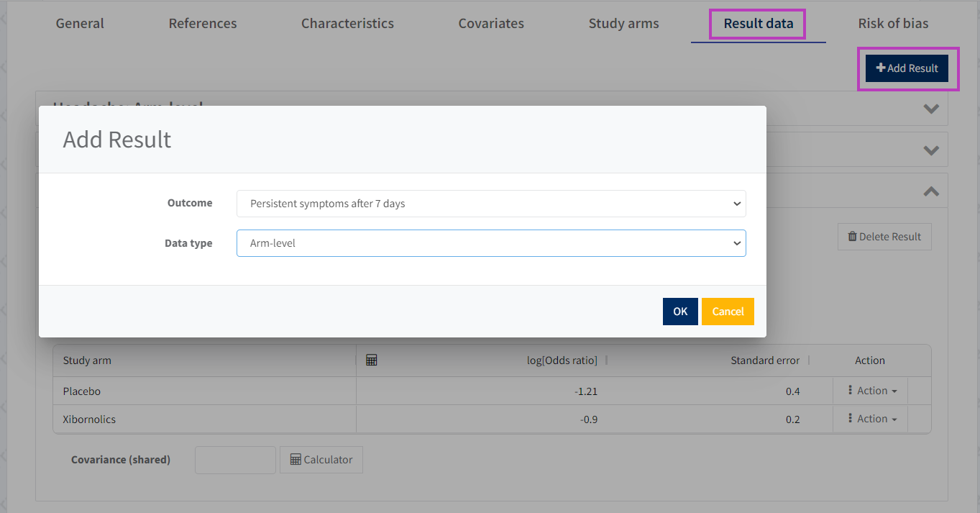Go to the Covariates tab
Viewport: 980px width, 513px height.
coord(491,24)
